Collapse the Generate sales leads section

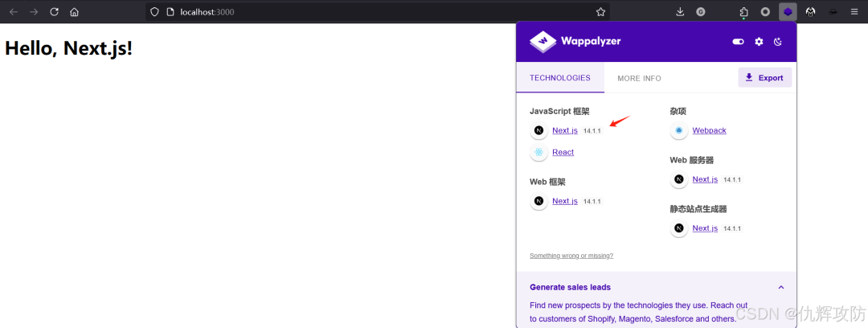pos(781,287)
